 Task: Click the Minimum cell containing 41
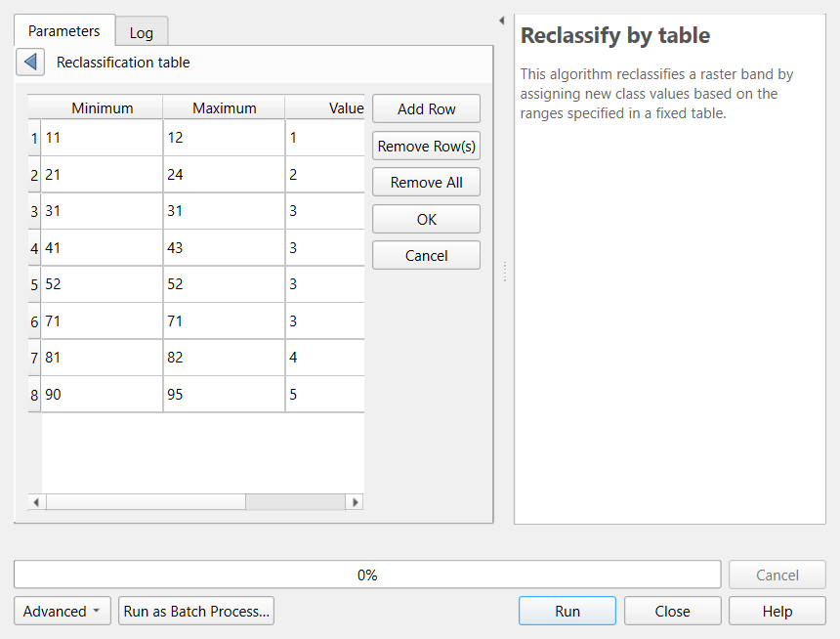point(102,248)
